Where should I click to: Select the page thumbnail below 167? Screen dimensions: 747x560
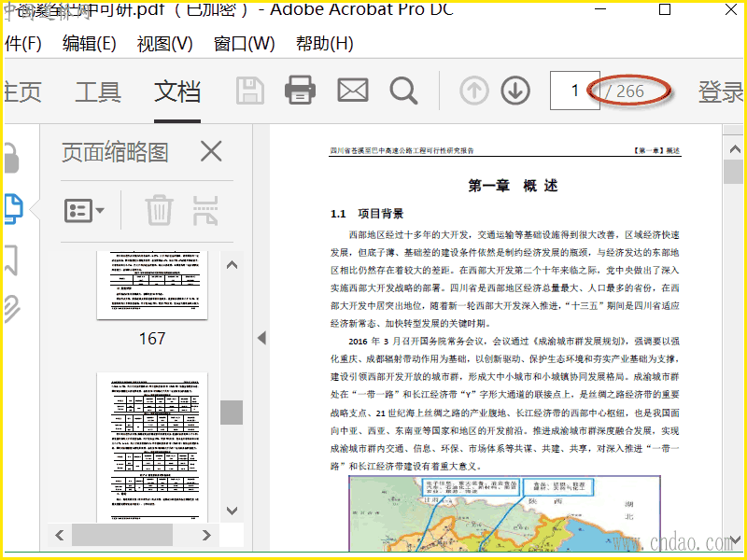tap(152, 447)
